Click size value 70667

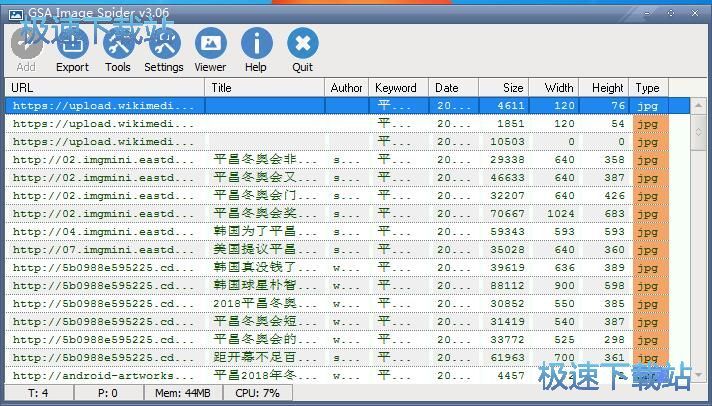pyautogui.click(x=507, y=214)
